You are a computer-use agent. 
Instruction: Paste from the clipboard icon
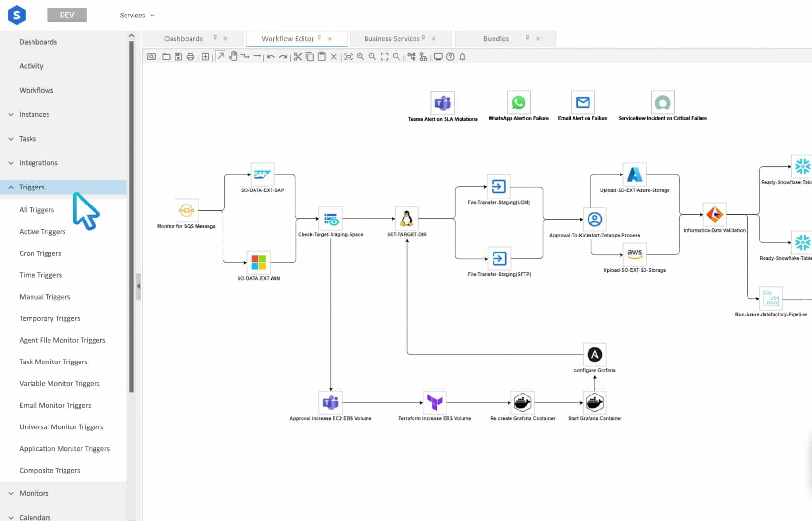click(x=322, y=57)
